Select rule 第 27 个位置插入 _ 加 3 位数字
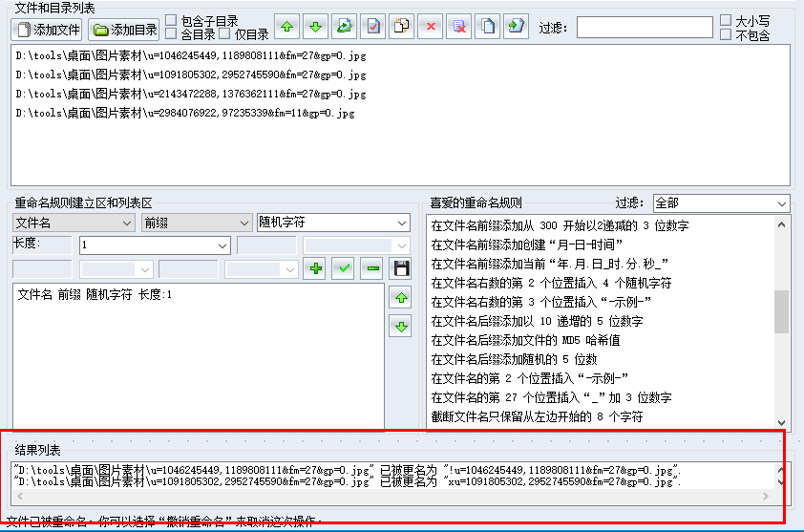 (551, 397)
